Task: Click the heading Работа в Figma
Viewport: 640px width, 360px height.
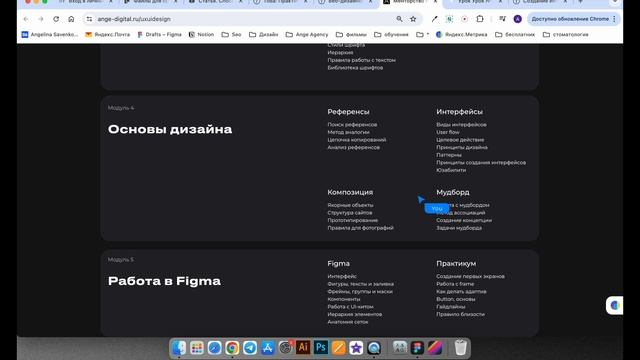Action: 164,281
